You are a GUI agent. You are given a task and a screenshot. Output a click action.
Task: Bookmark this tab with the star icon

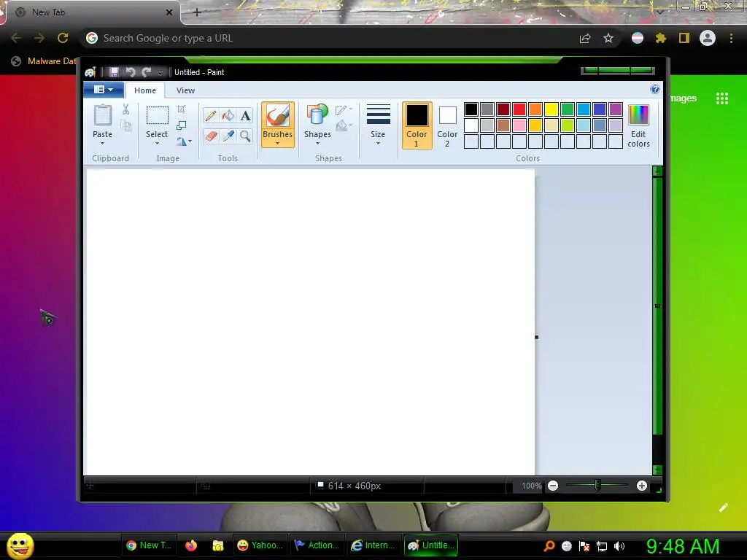608,38
